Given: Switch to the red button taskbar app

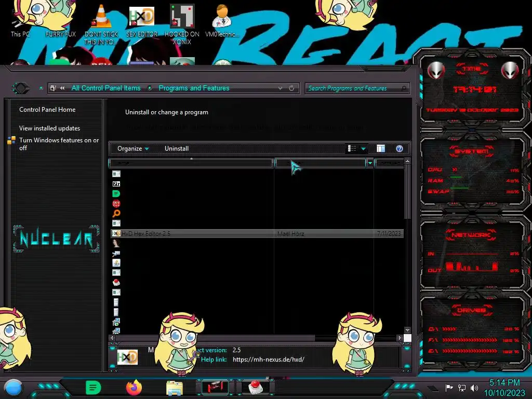Looking at the screenshot, I should coord(256,388).
